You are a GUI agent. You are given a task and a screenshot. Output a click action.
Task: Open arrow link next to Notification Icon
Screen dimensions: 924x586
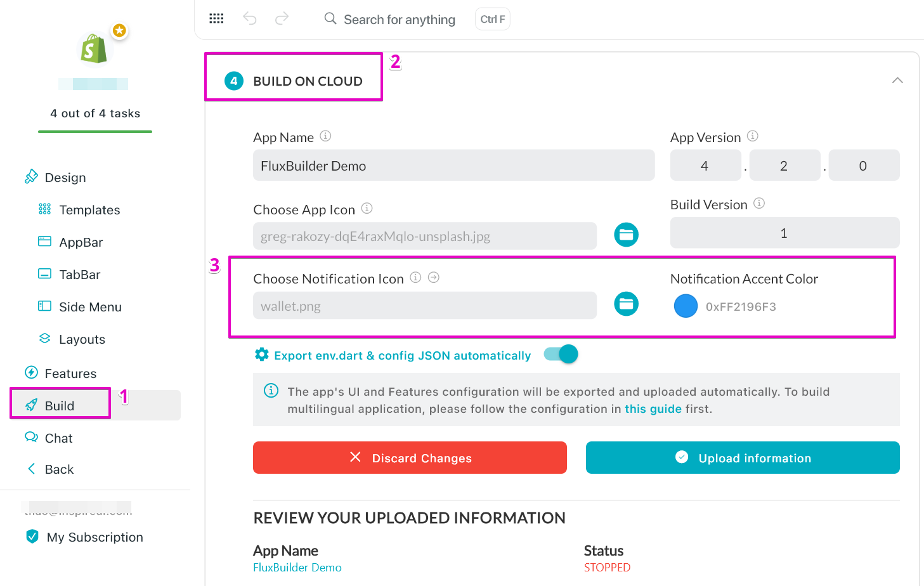434,278
